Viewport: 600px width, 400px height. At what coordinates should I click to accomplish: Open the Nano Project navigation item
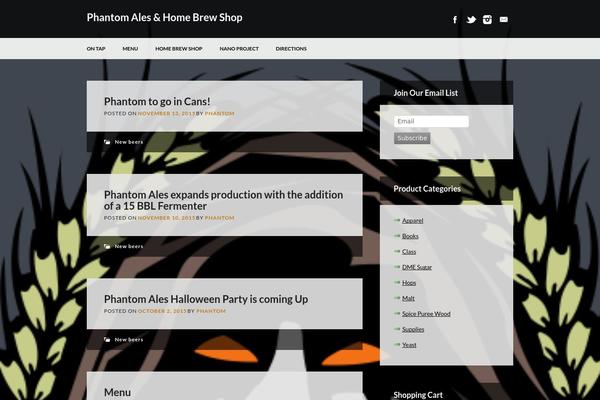[239, 49]
